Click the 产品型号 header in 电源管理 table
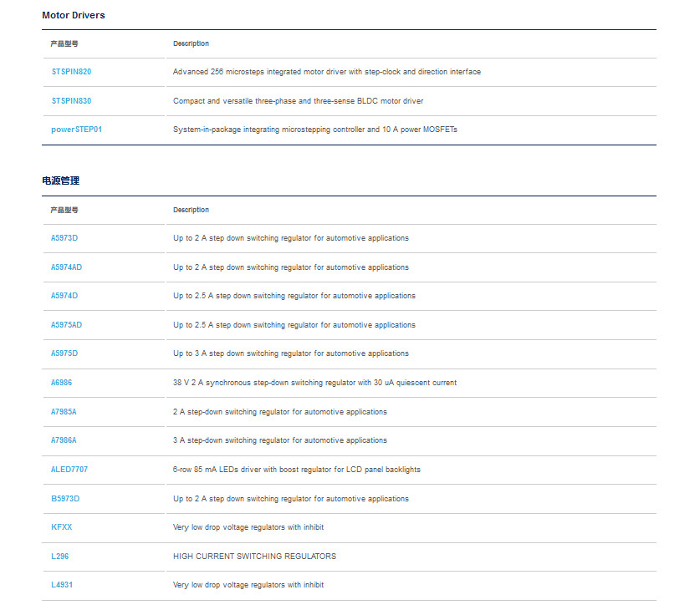The height and width of the screenshot is (605, 700). pos(64,210)
